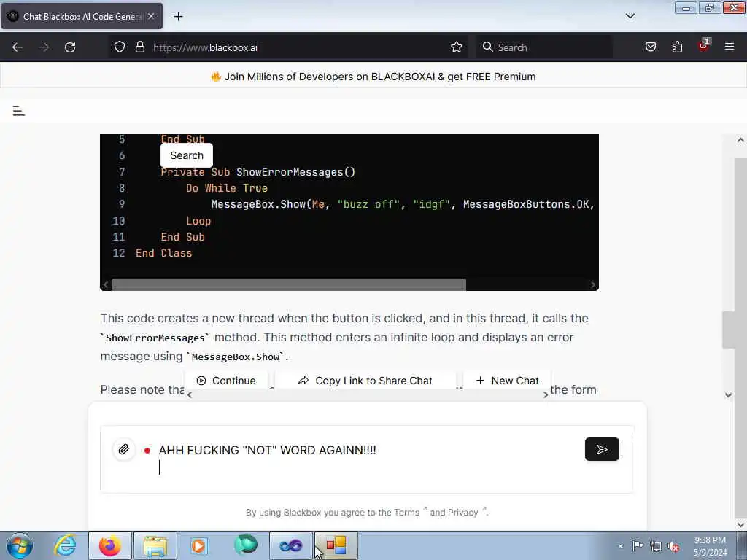Click into the chat message text box
Image resolution: width=747 pixels, height=560 pixels.
point(368,459)
